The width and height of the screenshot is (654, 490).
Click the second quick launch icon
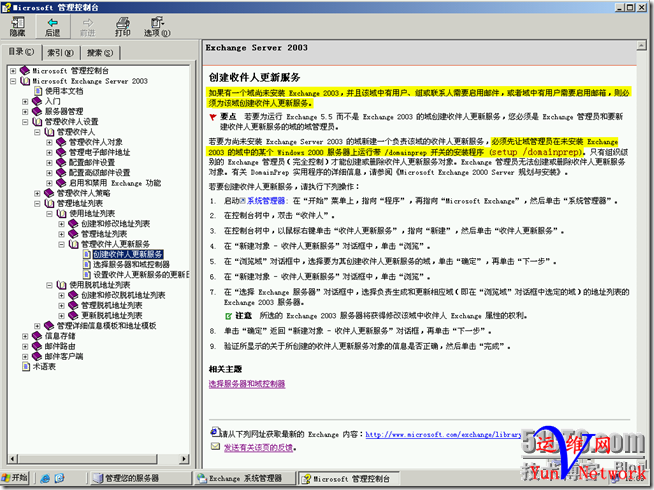59,478
